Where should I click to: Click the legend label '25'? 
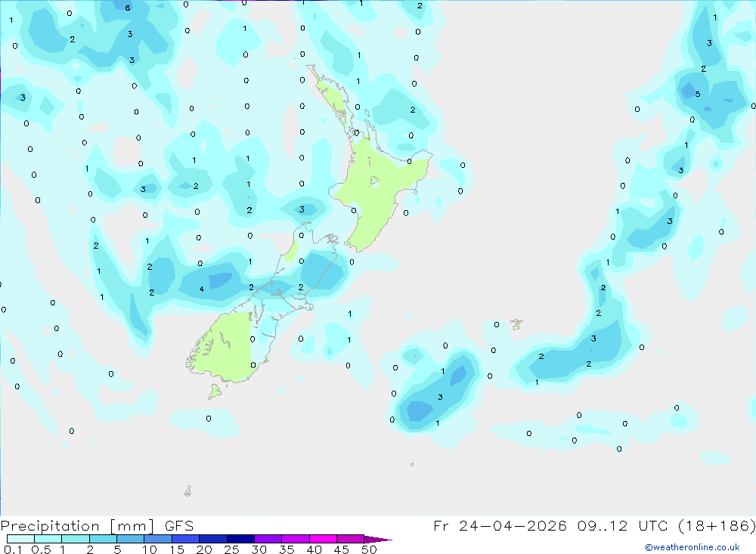tap(232, 549)
